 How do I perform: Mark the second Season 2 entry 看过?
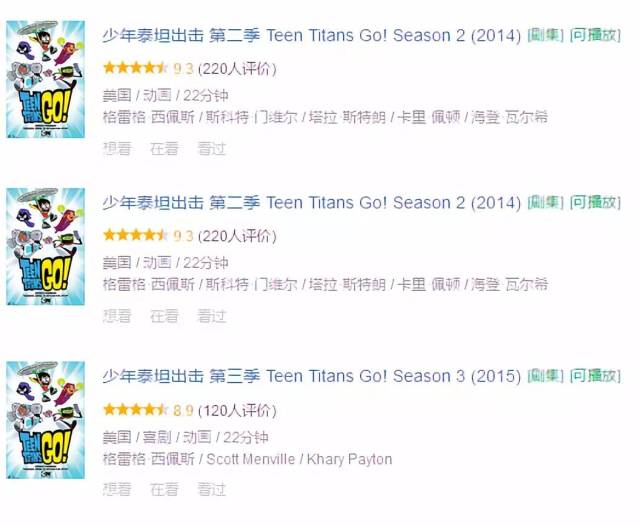point(211,316)
